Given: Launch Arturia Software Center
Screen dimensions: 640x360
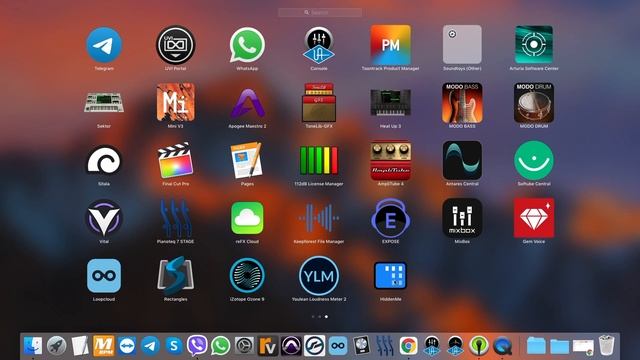Looking at the screenshot, I should tap(534, 45).
